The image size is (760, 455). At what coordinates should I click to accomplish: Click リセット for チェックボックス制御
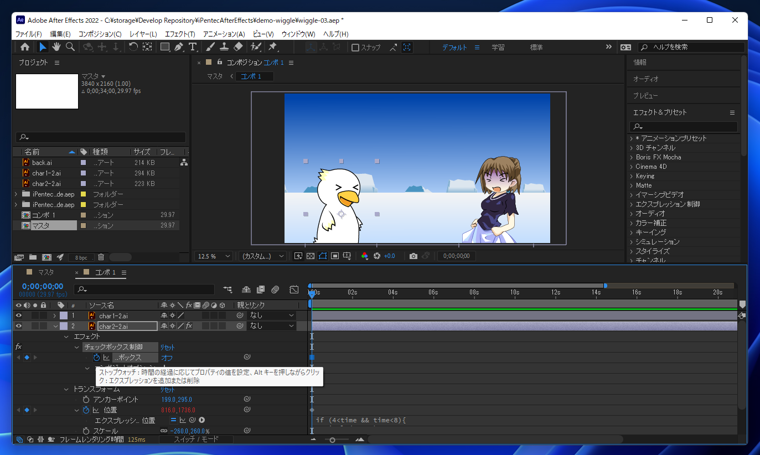167,347
